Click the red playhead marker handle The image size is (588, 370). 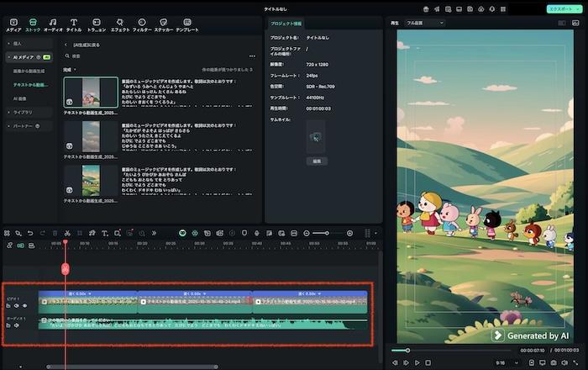(66, 269)
